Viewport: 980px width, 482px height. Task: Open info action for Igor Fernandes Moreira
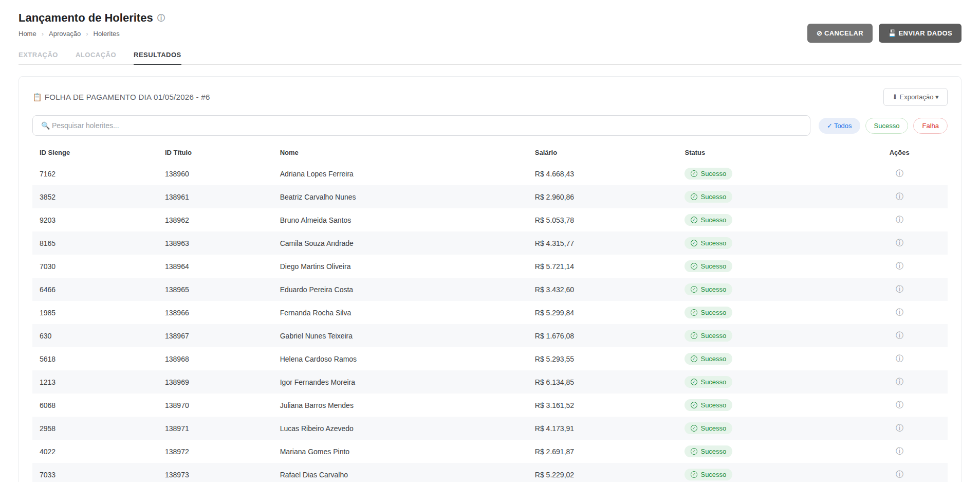pyautogui.click(x=899, y=382)
